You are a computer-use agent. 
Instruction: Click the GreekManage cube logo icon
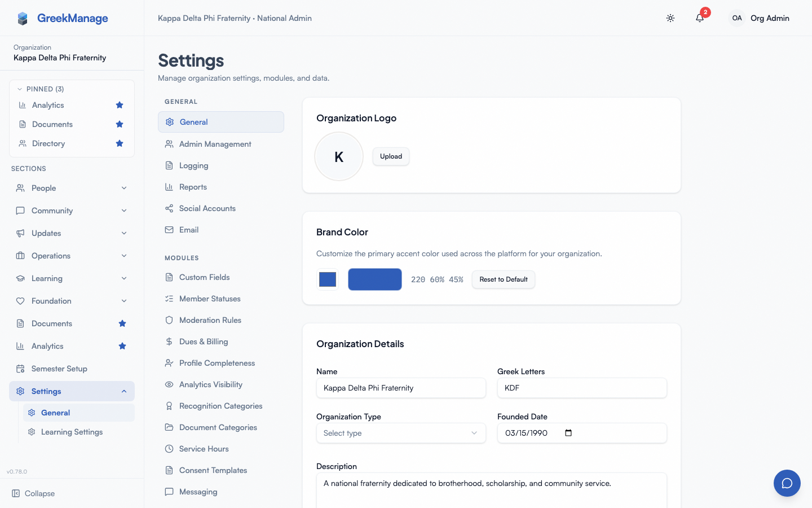(x=23, y=19)
